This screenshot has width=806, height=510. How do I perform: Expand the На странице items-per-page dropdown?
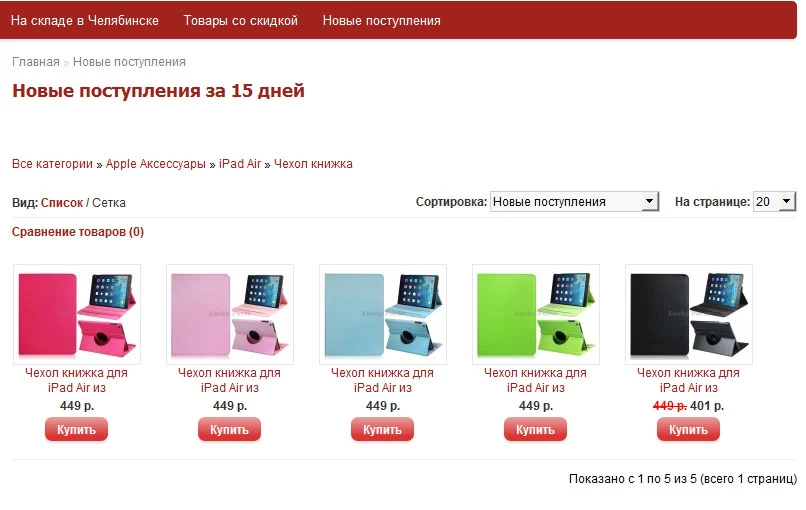pyautogui.click(x=775, y=202)
